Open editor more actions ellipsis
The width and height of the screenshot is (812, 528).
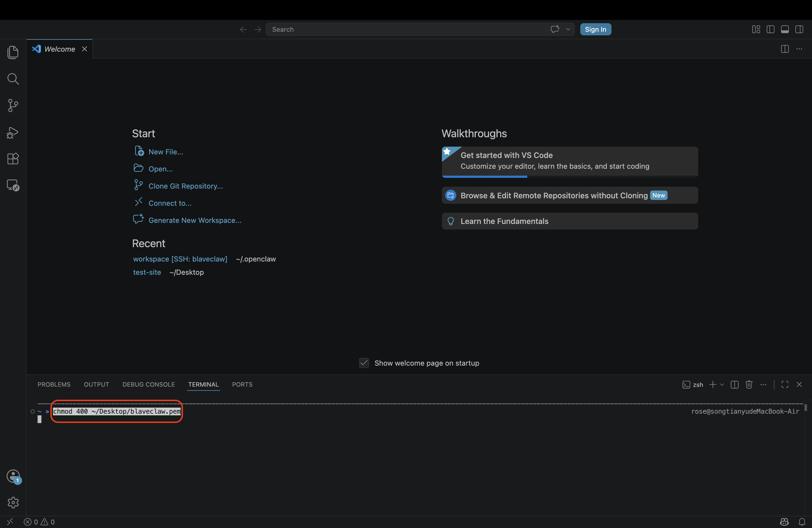[x=799, y=49]
